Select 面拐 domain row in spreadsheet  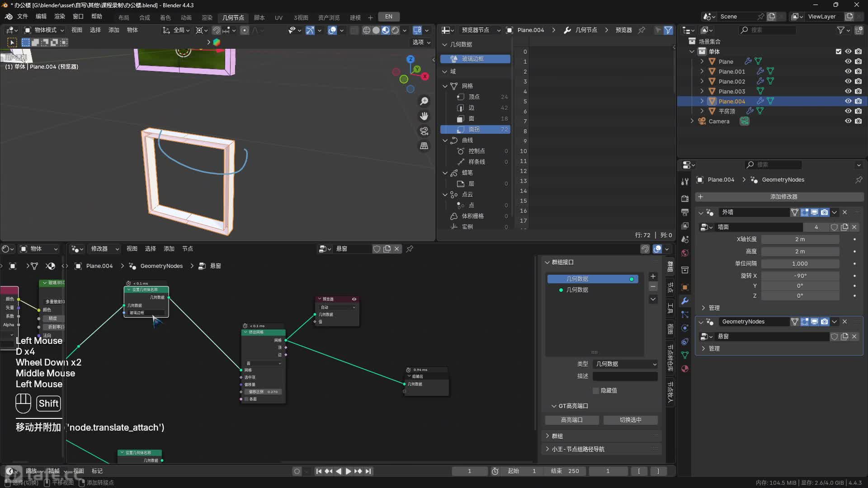click(475, 130)
